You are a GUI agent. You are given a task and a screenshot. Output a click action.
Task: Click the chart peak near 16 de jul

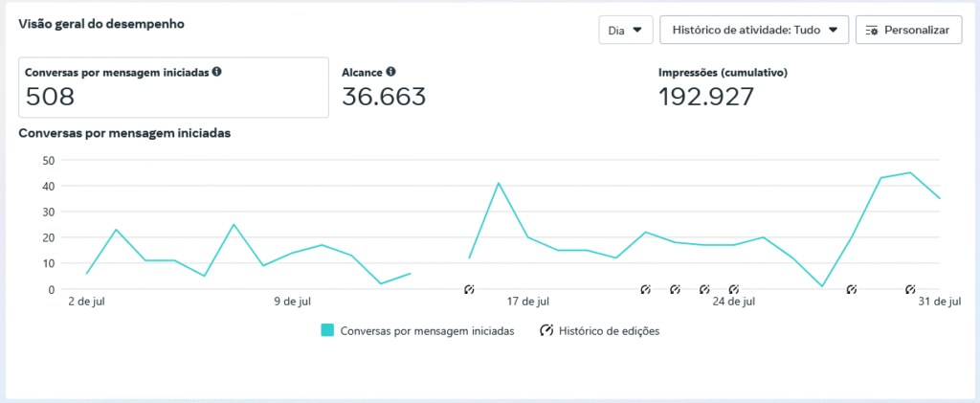point(499,183)
